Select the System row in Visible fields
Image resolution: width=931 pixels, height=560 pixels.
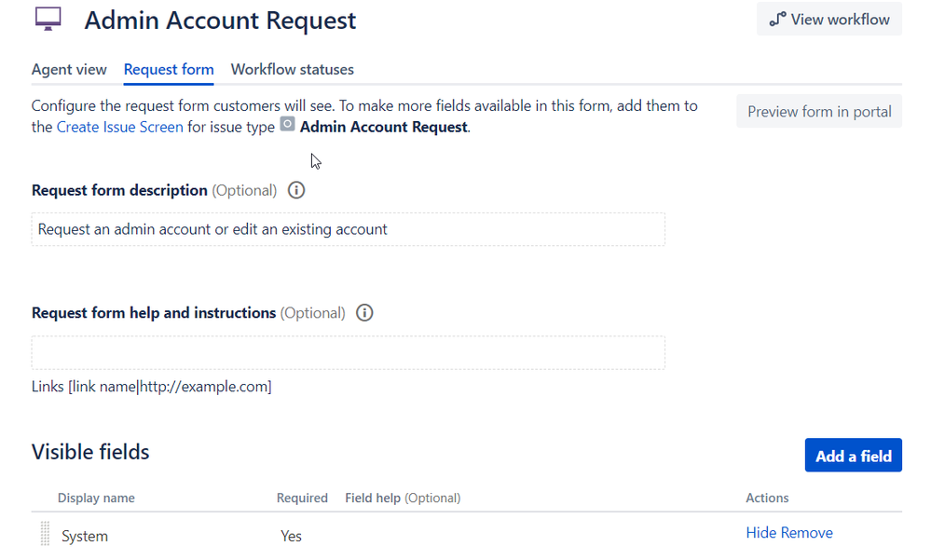tap(85, 536)
